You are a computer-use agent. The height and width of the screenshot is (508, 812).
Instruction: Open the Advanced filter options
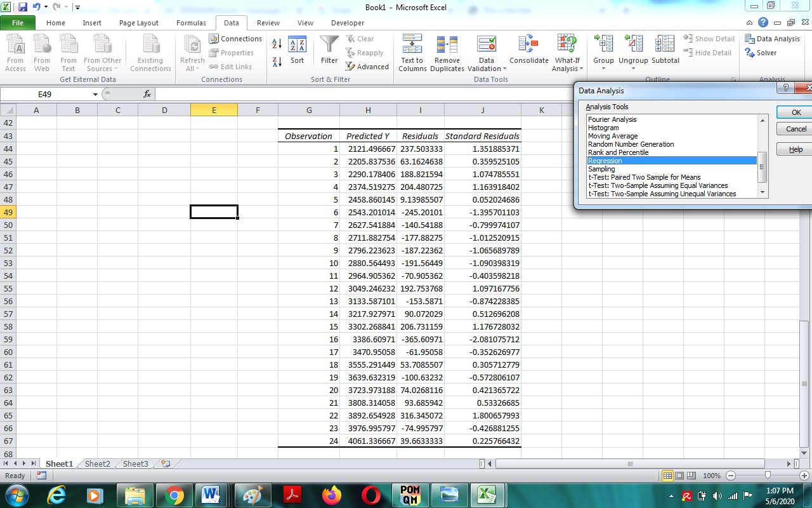pos(367,66)
